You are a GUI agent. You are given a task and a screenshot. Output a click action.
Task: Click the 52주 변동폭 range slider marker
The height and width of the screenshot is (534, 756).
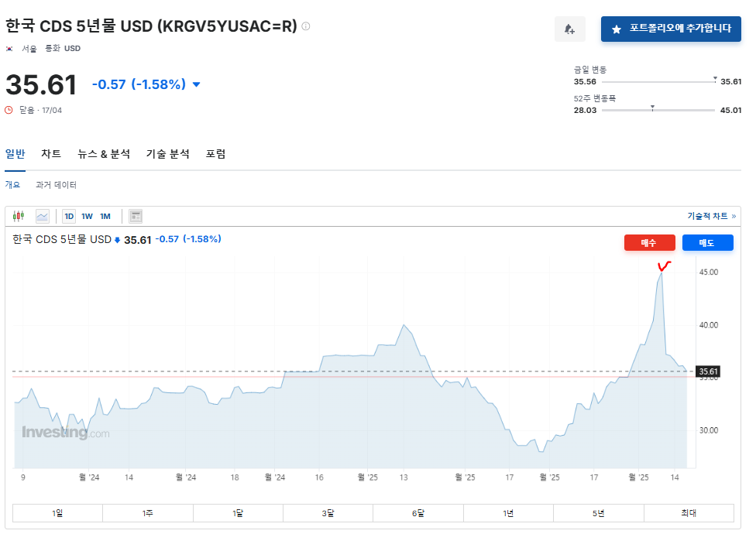(653, 107)
